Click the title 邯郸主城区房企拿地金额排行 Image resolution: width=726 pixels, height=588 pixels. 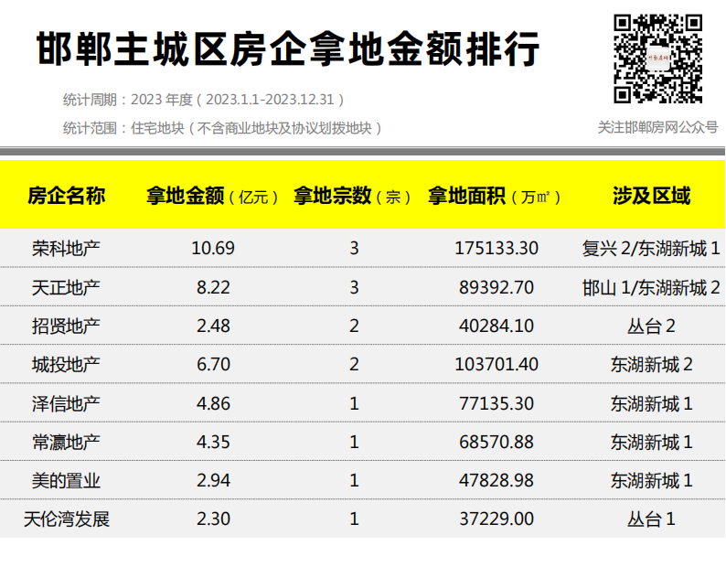click(288, 49)
